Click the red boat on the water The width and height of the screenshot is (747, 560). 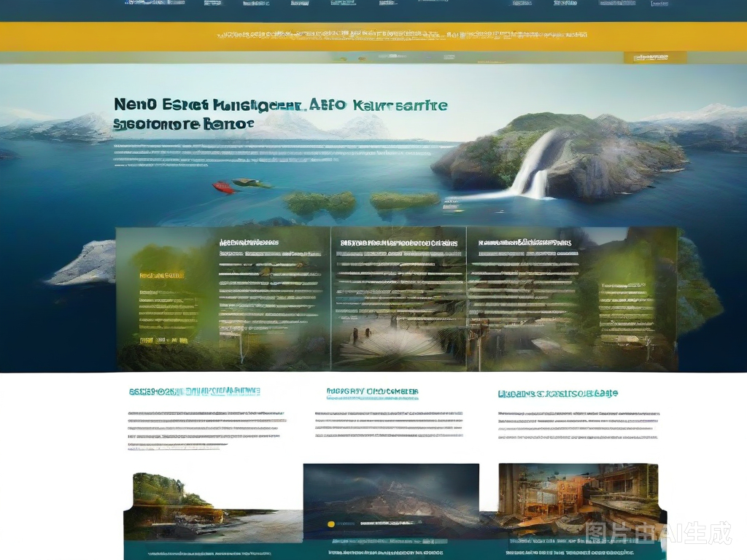pyautogui.click(x=223, y=187)
